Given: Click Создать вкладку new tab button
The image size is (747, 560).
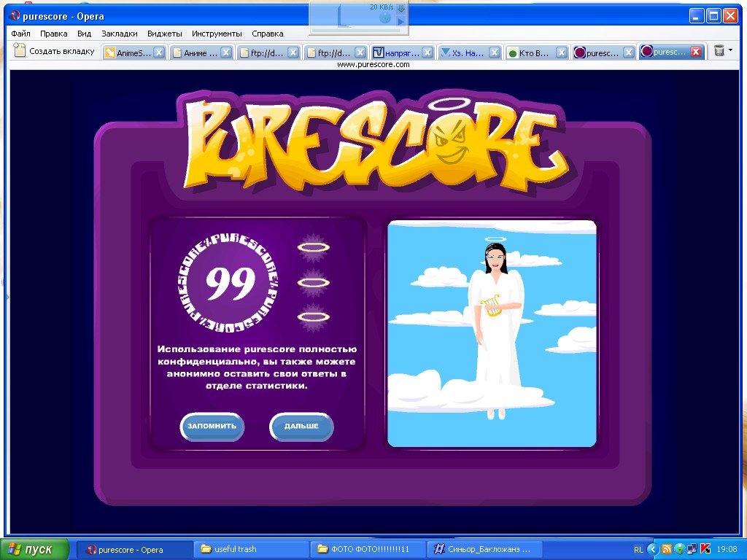Looking at the screenshot, I should tap(55, 52).
